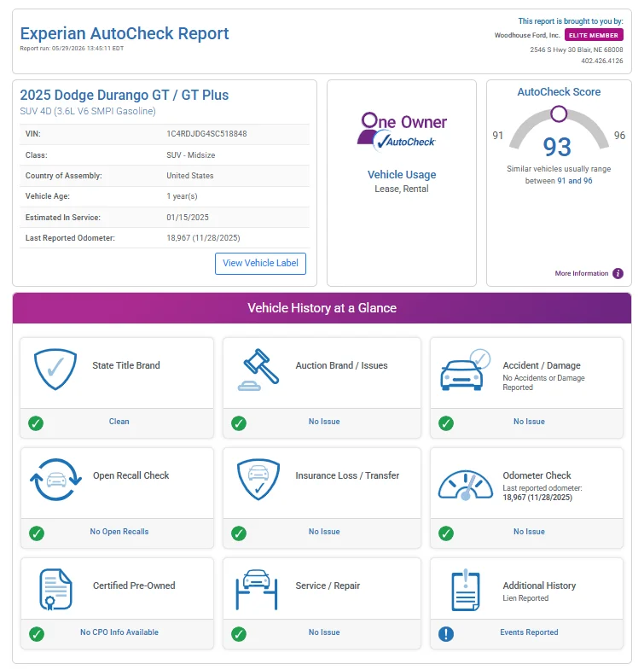Click the Certified Pre-Owned certificate icon
The height and width of the screenshot is (670, 644).
coord(55,589)
